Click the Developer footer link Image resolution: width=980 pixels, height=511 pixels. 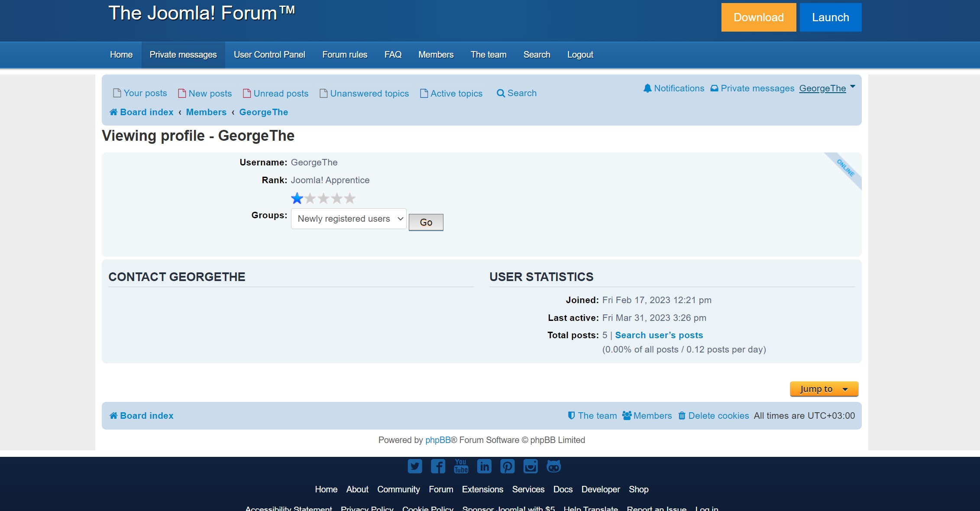[x=601, y=489]
